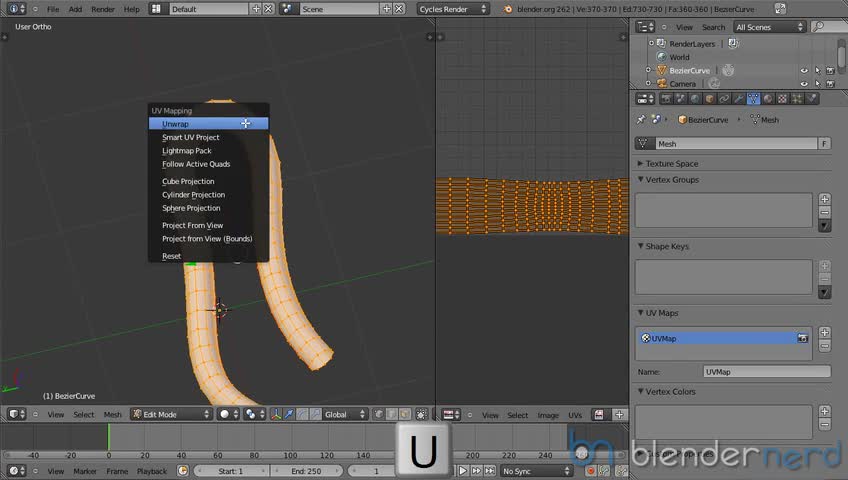Click the Mesh menu in 3D view header
The height and width of the screenshot is (480, 848).
(x=113, y=415)
